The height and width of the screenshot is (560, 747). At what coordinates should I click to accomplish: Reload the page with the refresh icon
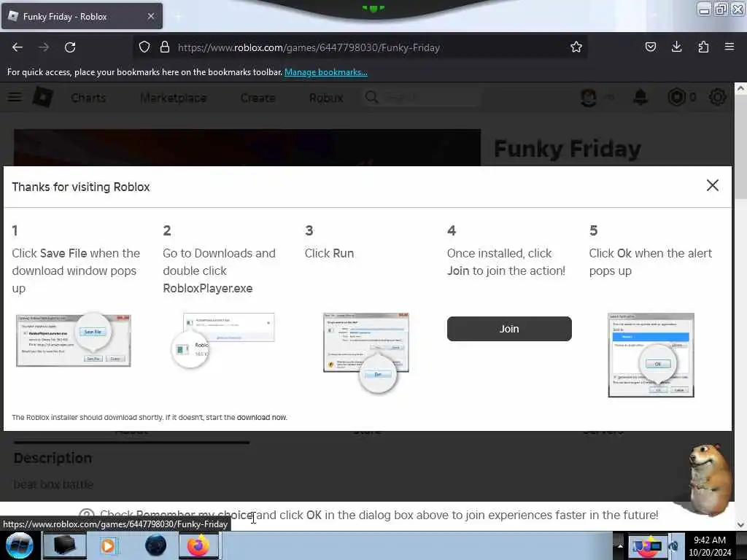70,47
